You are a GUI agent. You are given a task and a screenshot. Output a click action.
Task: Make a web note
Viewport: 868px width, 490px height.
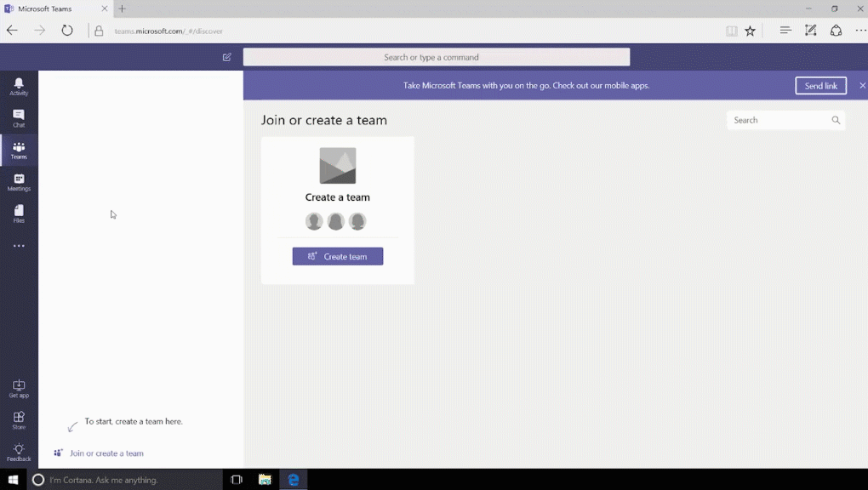[x=810, y=31]
